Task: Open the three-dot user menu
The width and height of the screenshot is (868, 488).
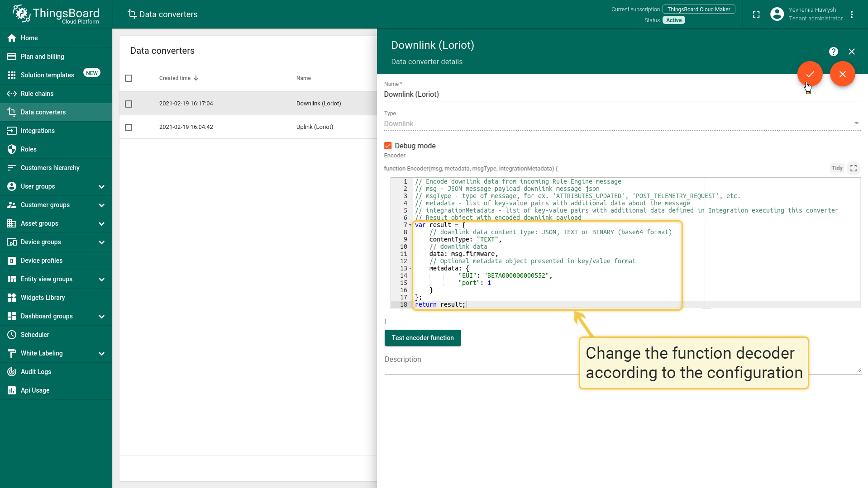Action: [852, 14]
